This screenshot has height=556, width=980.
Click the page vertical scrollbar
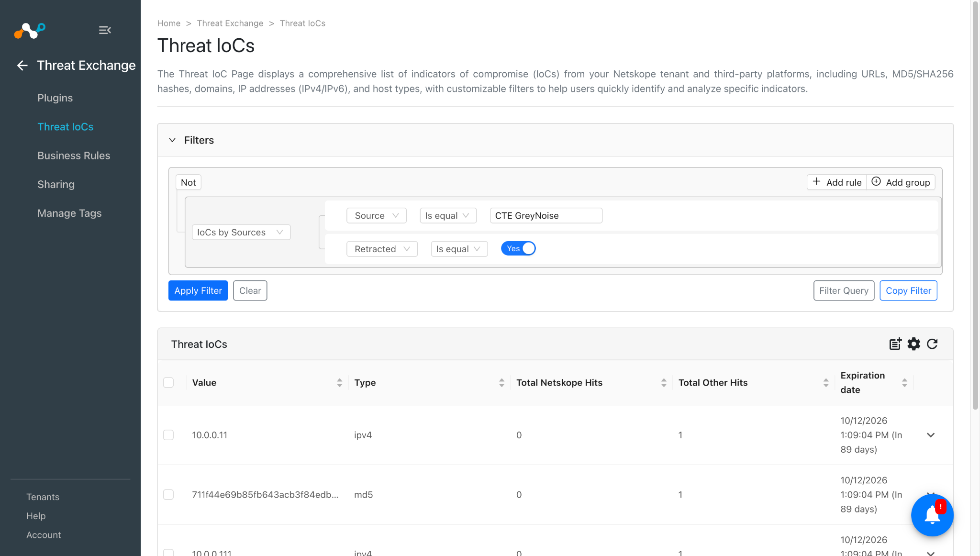(x=975, y=206)
